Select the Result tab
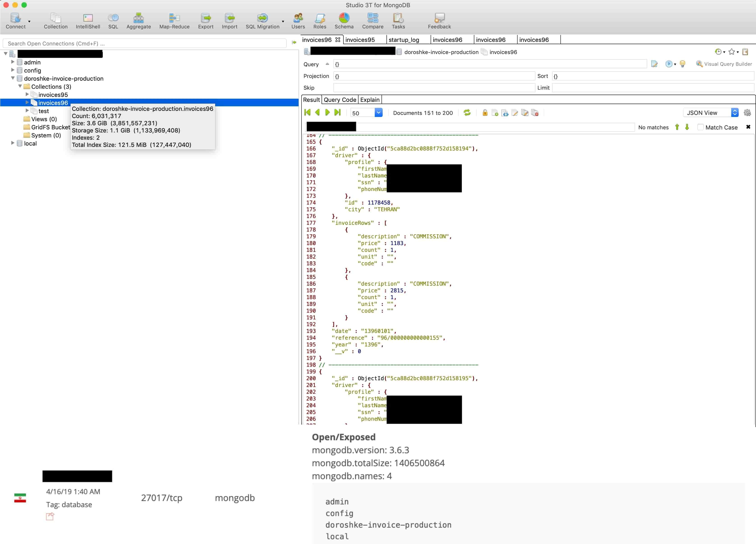Viewport: 756px width, 544px height. pos(311,100)
